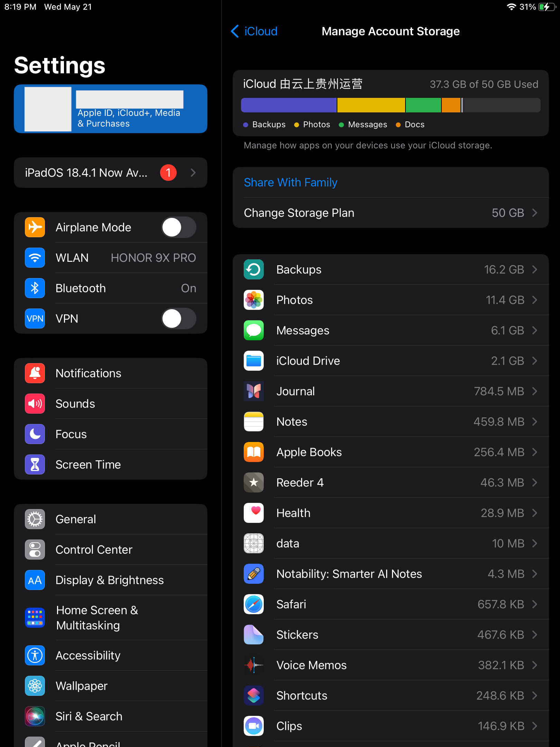Tap the green Messages app icon

pos(254,330)
